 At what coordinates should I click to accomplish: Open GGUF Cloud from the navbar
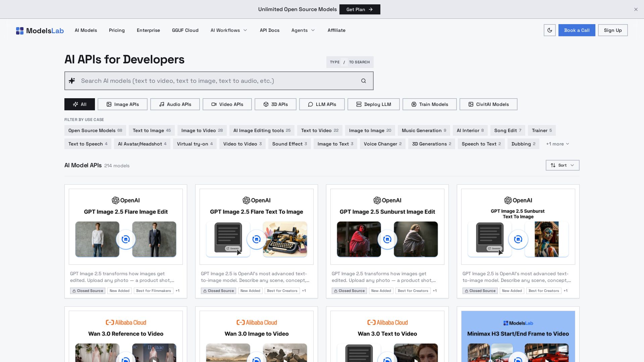coord(185,30)
